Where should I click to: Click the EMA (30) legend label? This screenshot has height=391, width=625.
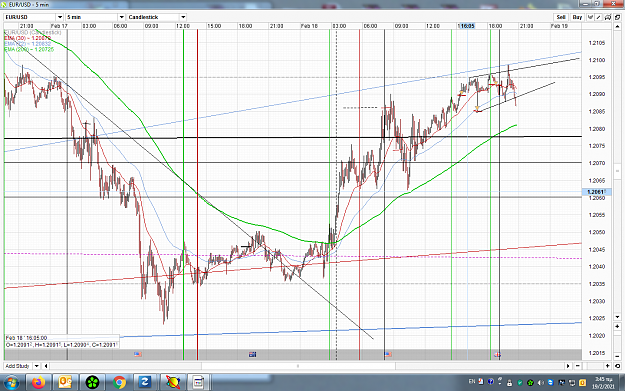coord(28,38)
